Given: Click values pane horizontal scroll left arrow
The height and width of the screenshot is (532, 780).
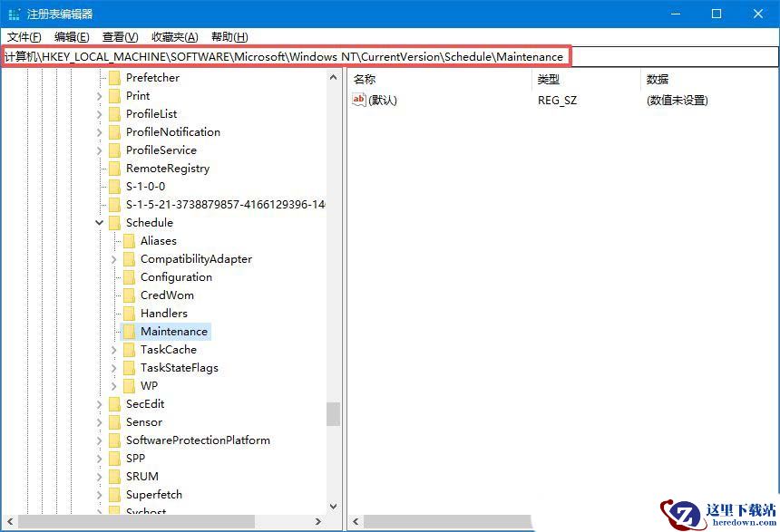Looking at the screenshot, I should click(356, 521).
